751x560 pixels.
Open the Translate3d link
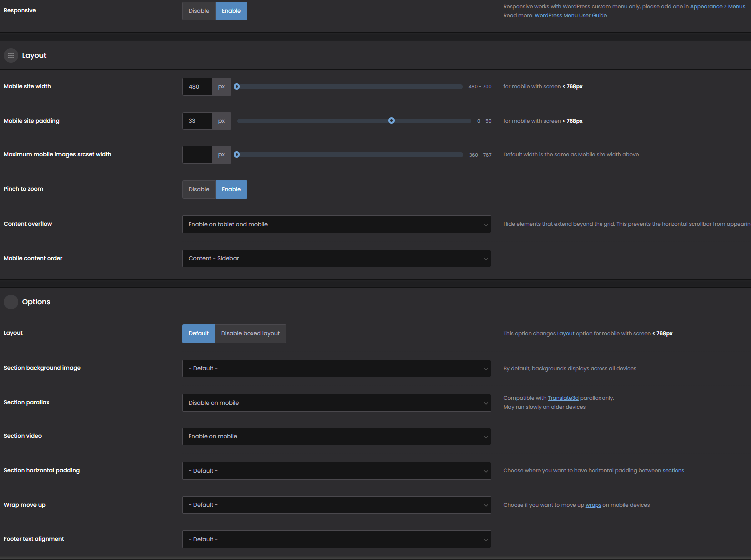[563, 398]
